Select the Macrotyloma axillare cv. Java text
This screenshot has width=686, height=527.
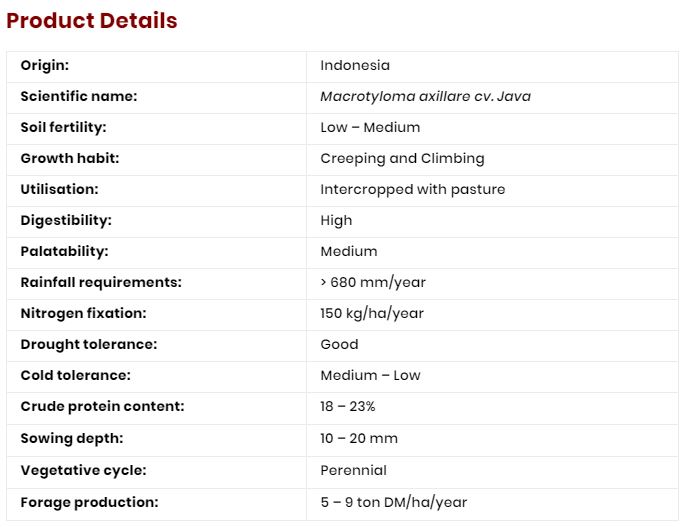425,96
